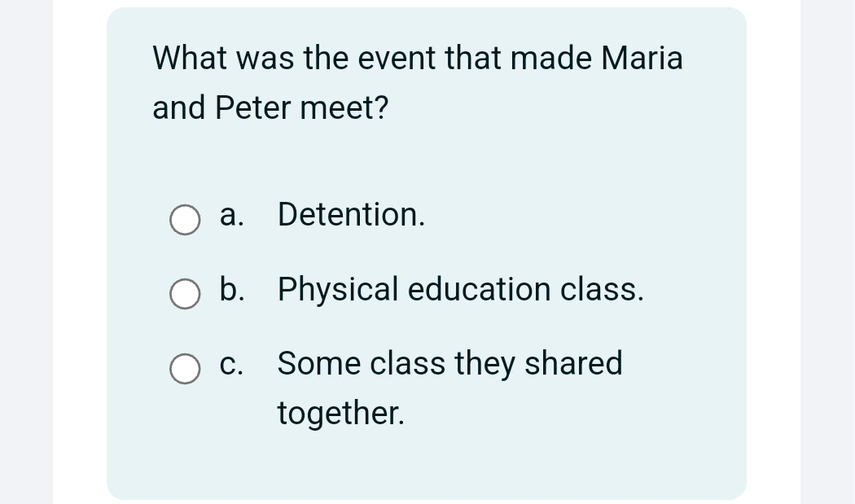Click the letter label "a."
This screenshot has width=855, height=504.
232,215
